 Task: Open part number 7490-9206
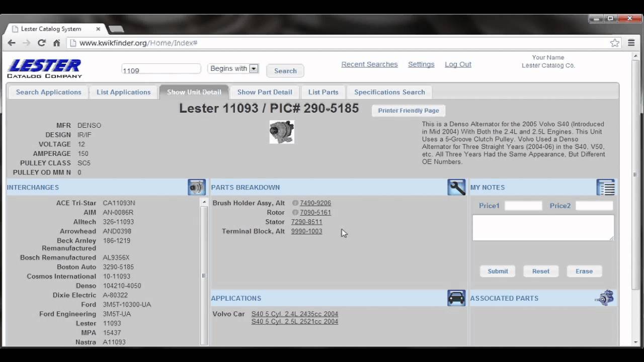pos(315,203)
